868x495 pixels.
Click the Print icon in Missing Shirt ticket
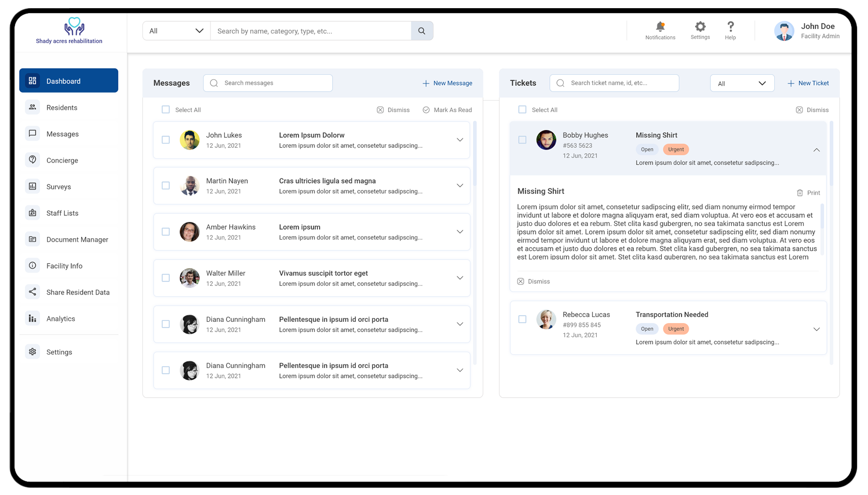click(x=800, y=193)
